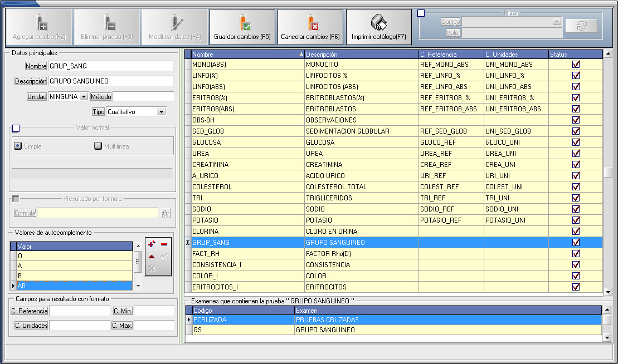Click TRIGLICERIDOS description cell

(362, 198)
